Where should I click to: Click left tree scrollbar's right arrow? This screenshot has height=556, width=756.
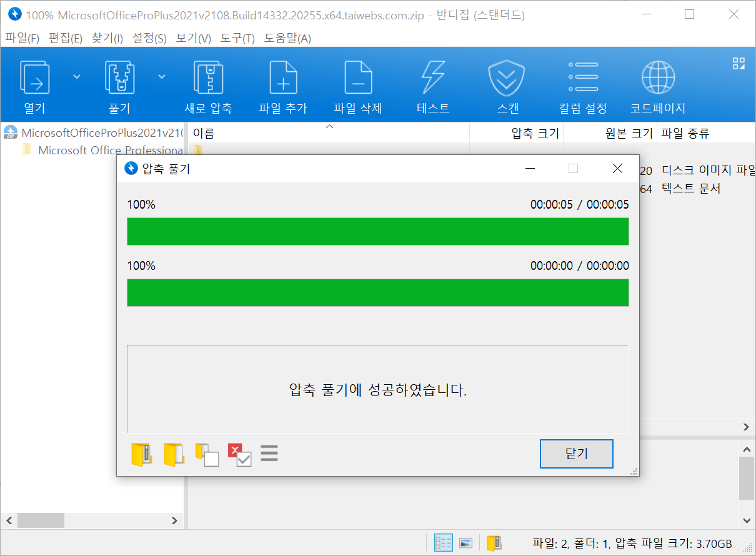(x=176, y=520)
